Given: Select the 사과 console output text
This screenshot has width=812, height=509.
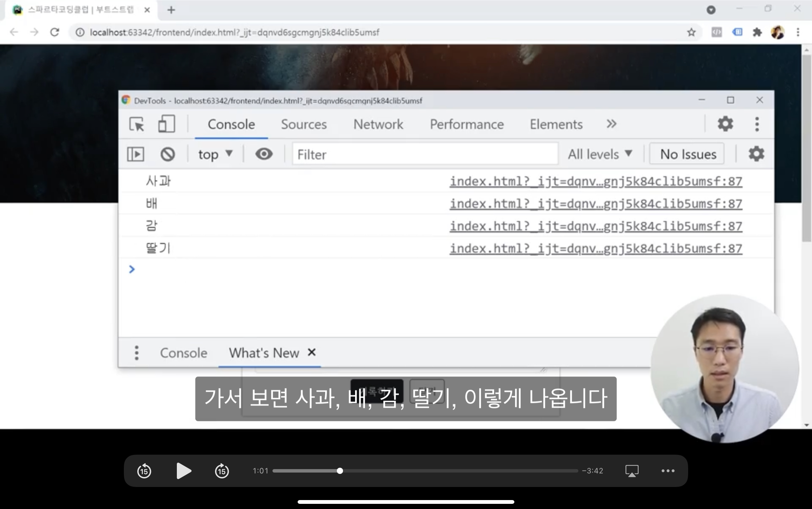Looking at the screenshot, I should coord(158,181).
